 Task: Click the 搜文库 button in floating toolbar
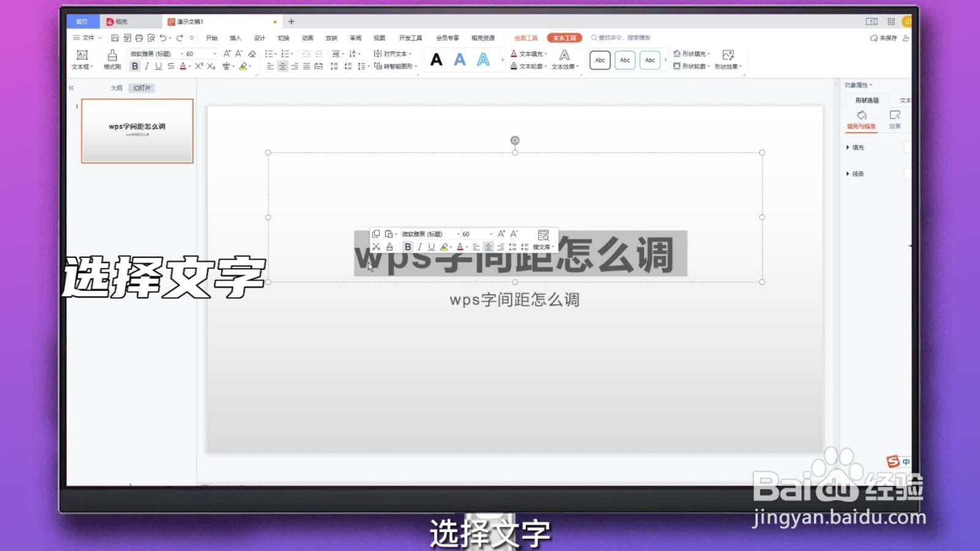click(x=541, y=247)
